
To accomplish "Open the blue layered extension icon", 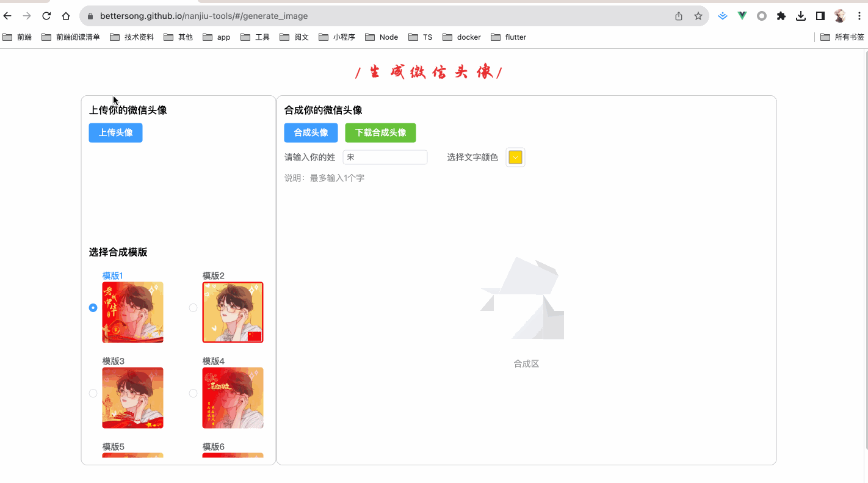I will point(723,16).
